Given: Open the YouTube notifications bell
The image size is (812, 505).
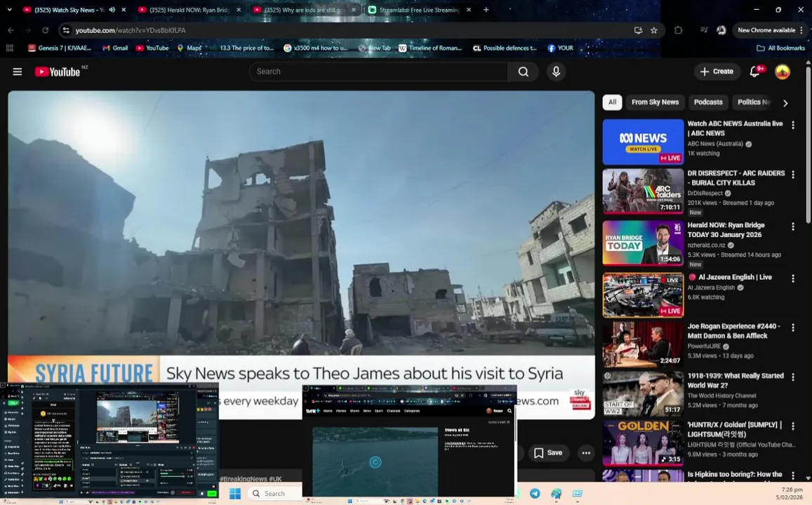Looking at the screenshot, I should pyautogui.click(x=755, y=72).
